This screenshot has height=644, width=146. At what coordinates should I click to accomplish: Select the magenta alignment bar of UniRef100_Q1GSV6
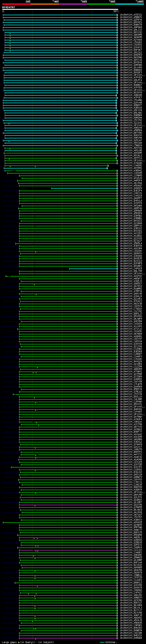point(68,505)
